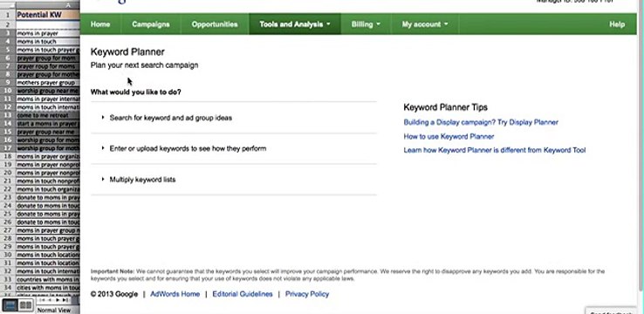Click the Keyword Planner heading
This screenshot has width=644, height=314.
[x=127, y=52]
